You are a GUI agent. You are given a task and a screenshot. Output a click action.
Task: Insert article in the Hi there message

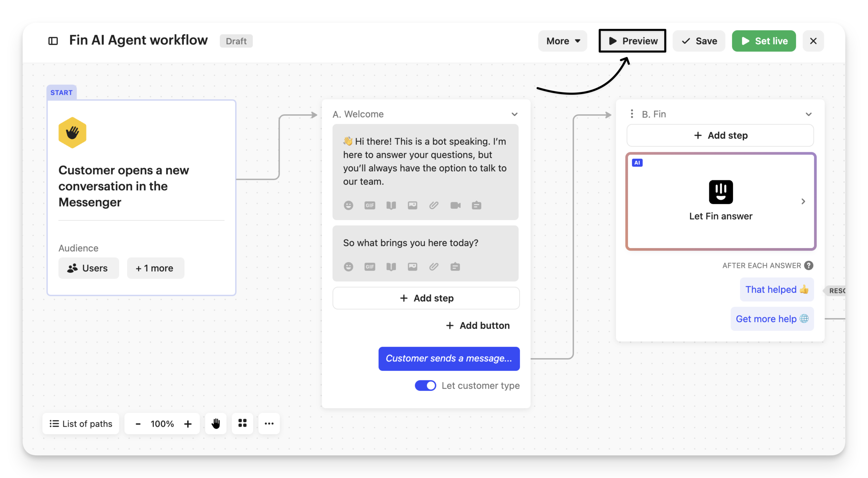tap(391, 205)
